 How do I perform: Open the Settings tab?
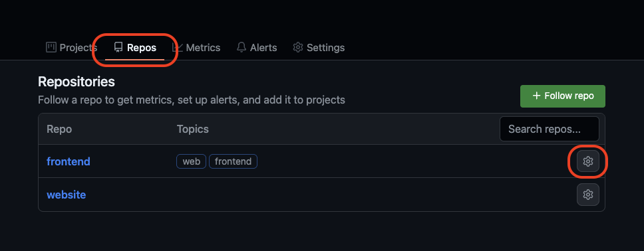coord(319,48)
